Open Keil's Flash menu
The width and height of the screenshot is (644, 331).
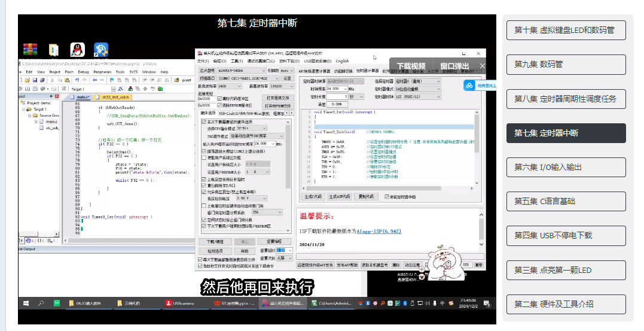coord(69,72)
